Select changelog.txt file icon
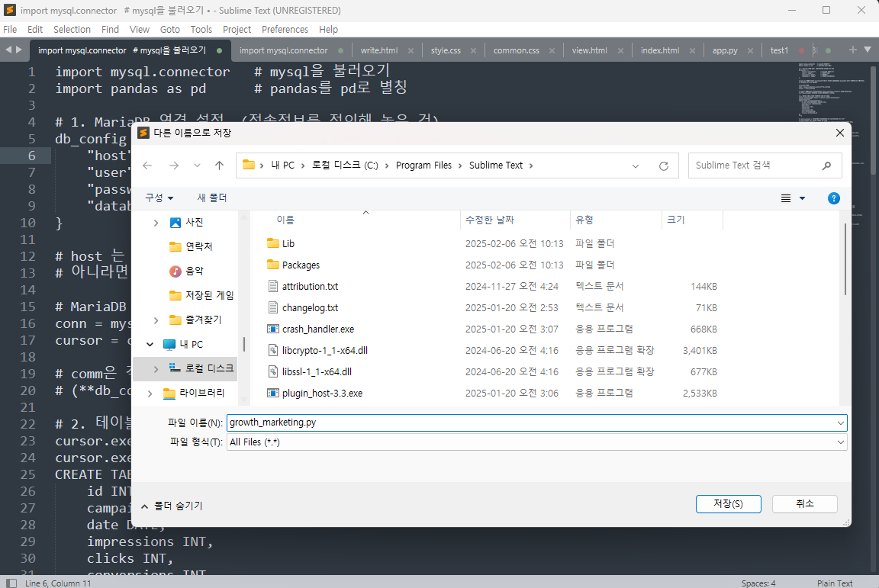 pyautogui.click(x=273, y=307)
